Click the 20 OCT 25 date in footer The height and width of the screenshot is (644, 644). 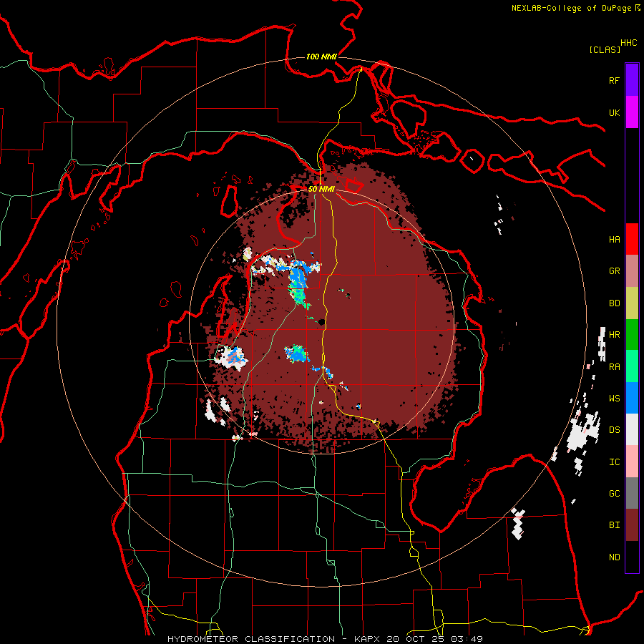(416, 639)
